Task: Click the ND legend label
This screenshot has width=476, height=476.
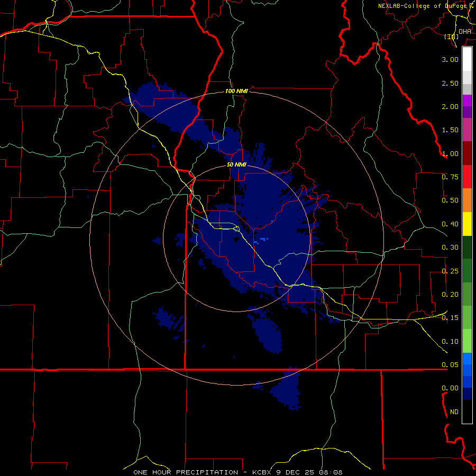Action: [x=454, y=412]
